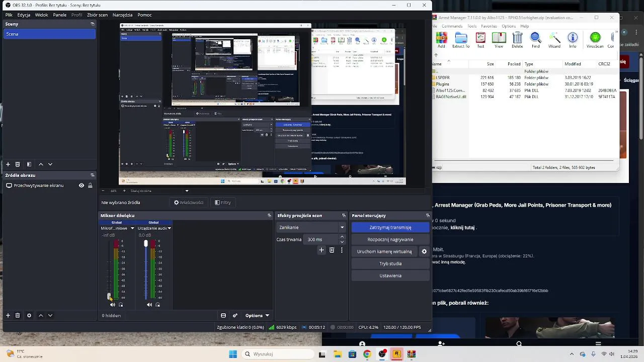Stop streaming with Zatrzymaj transmisję

[390, 228]
